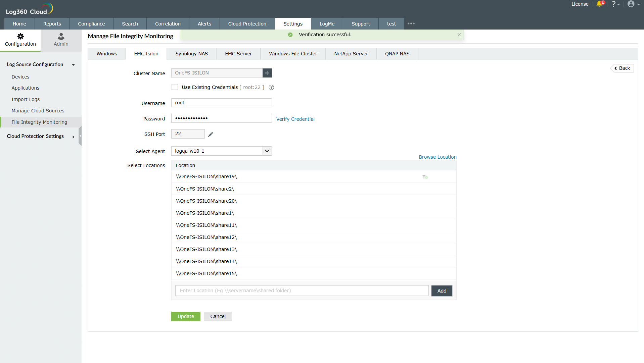Open the Configuration gear section

tap(20, 40)
